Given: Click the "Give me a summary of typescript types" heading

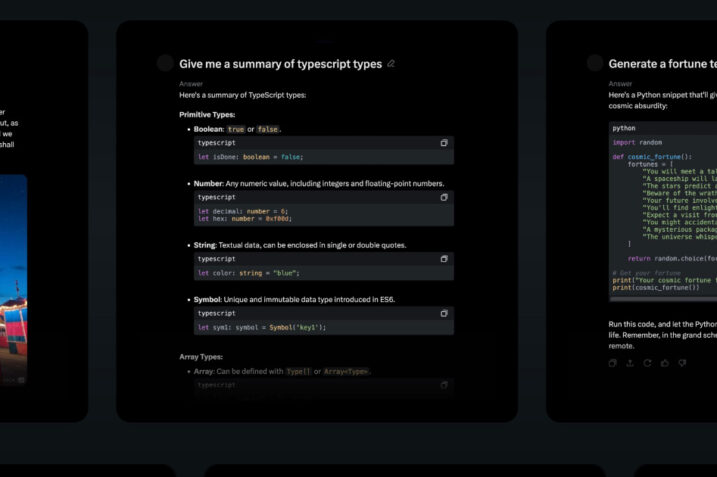Looking at the screenshot, I should pos(280,64).
